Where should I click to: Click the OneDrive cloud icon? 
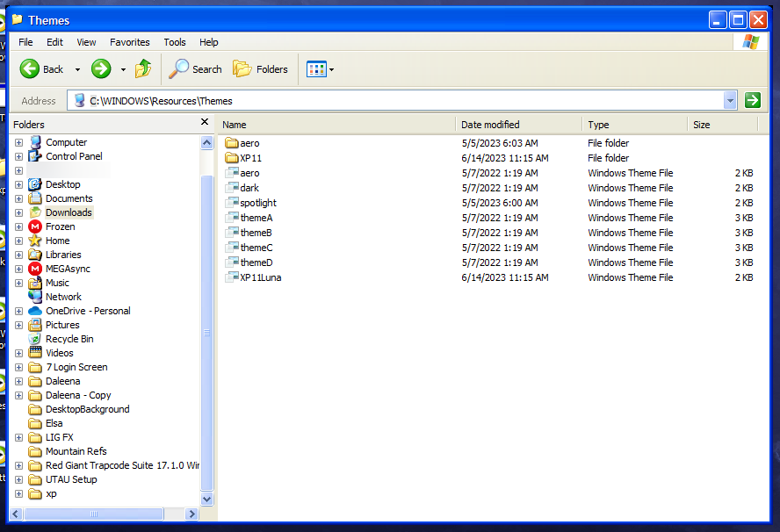(35, 311)
